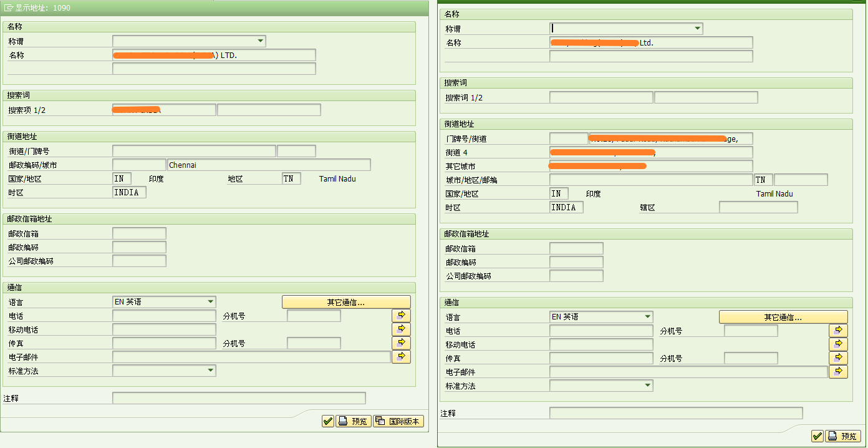This screenshot has height=448, width=868.
Task: Open the 标准方法 dropdown on right panel
Action: 648,385
